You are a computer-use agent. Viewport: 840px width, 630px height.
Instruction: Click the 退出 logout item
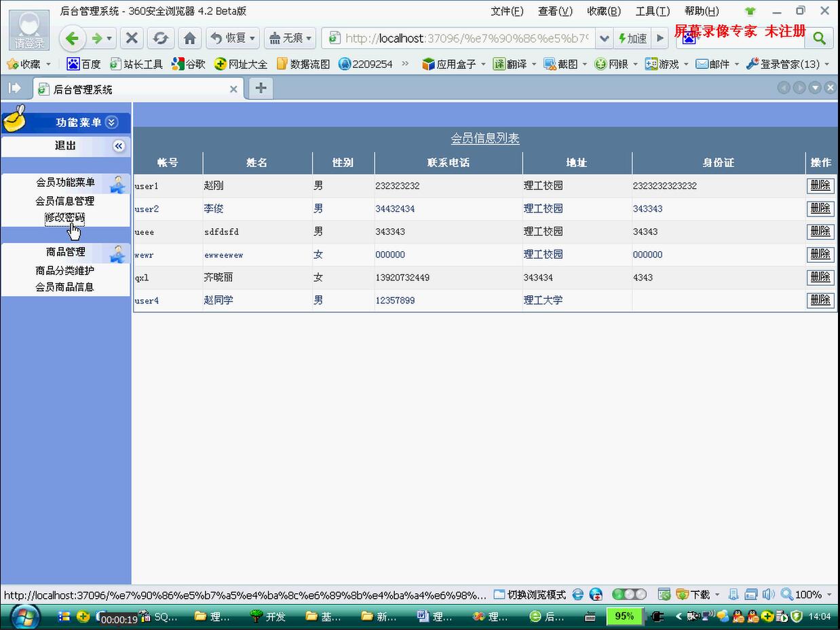tap(66, 145)
